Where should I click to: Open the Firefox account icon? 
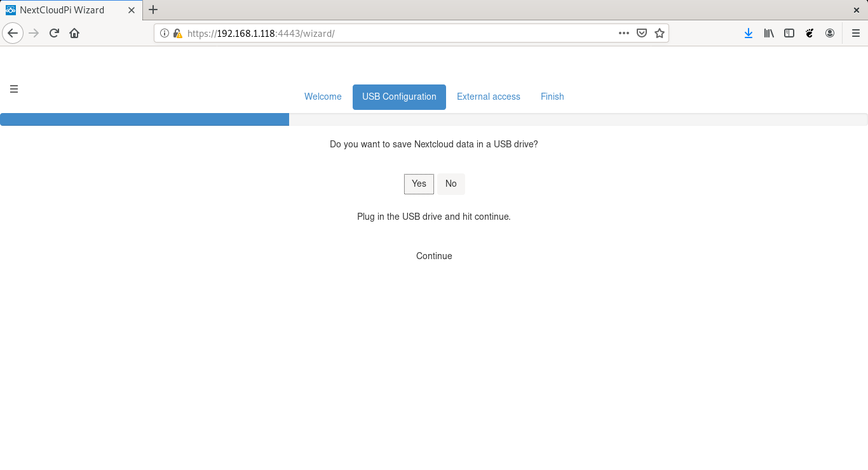[830, 33]
